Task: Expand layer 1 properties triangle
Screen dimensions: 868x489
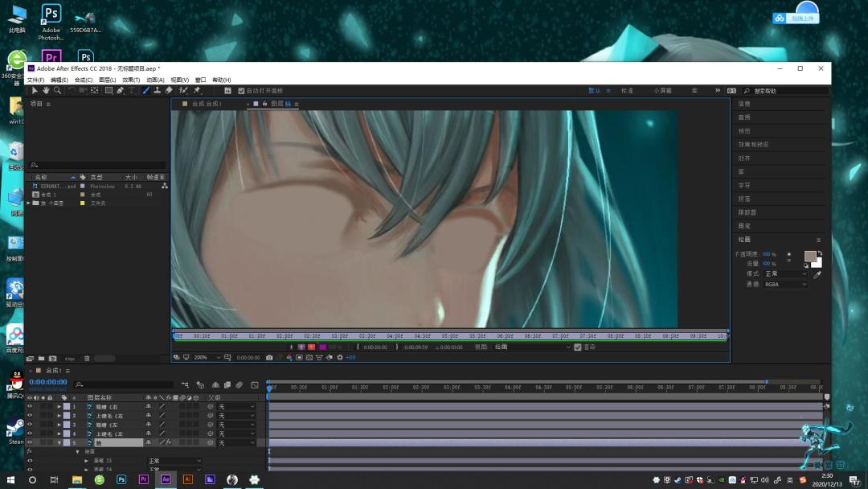Action: click(x=59, y=406)
